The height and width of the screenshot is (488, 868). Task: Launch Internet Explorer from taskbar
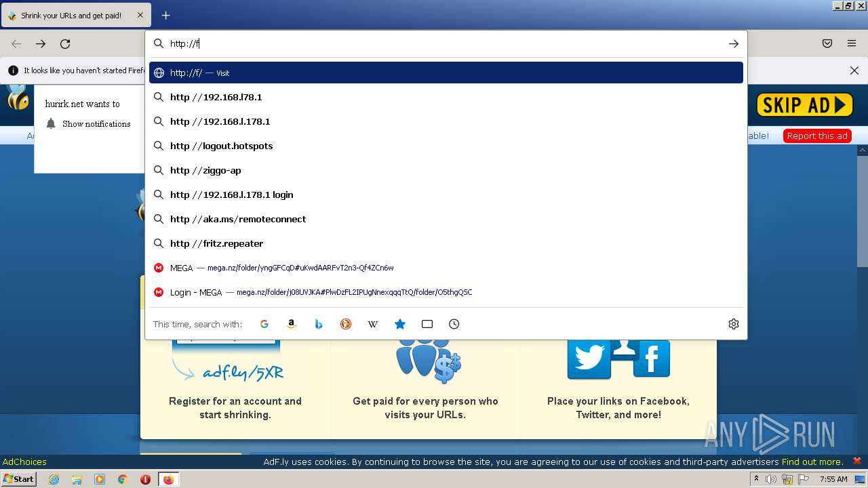54,479
